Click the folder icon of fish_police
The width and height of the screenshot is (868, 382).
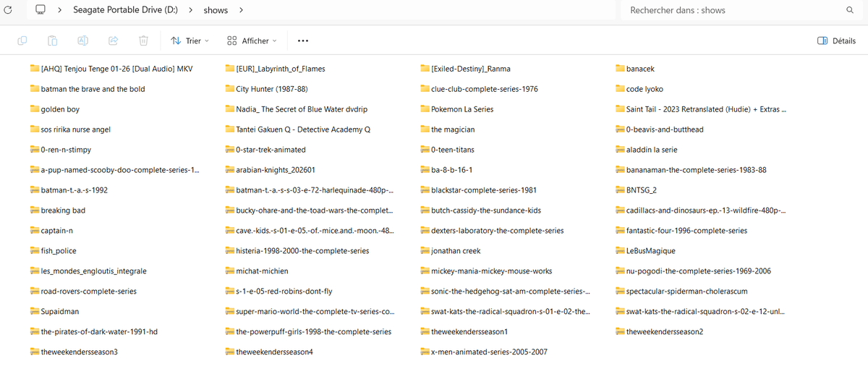35,251
